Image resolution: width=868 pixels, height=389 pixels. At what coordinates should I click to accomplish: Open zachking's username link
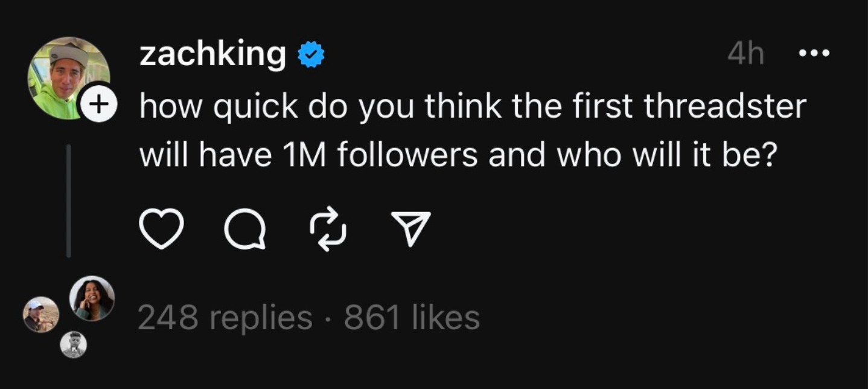(x=211, y=53)
